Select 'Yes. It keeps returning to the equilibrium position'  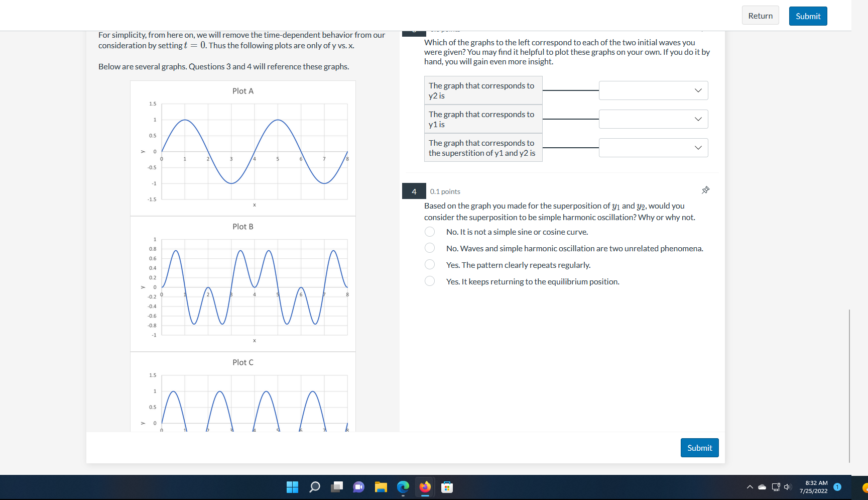[x=429, y=281]
